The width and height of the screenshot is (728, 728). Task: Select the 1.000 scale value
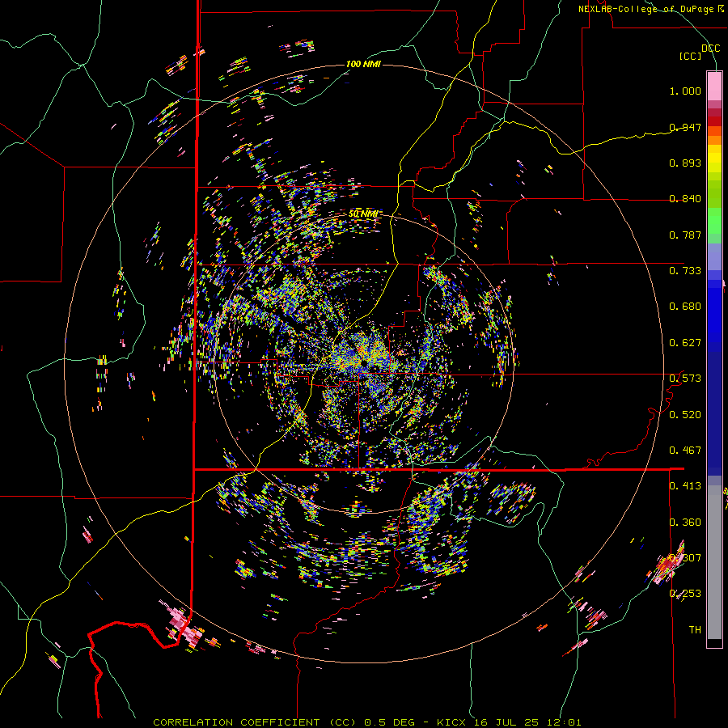click(685, 91)
